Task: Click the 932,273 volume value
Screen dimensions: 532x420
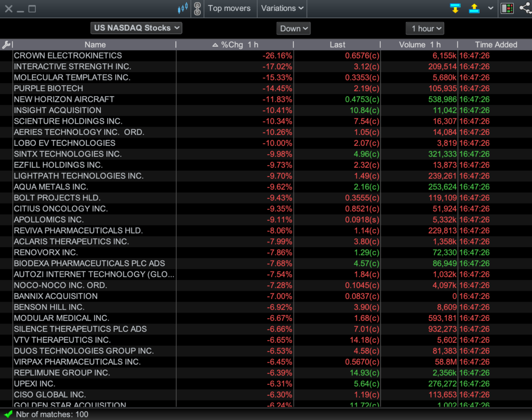Action: 443,329
